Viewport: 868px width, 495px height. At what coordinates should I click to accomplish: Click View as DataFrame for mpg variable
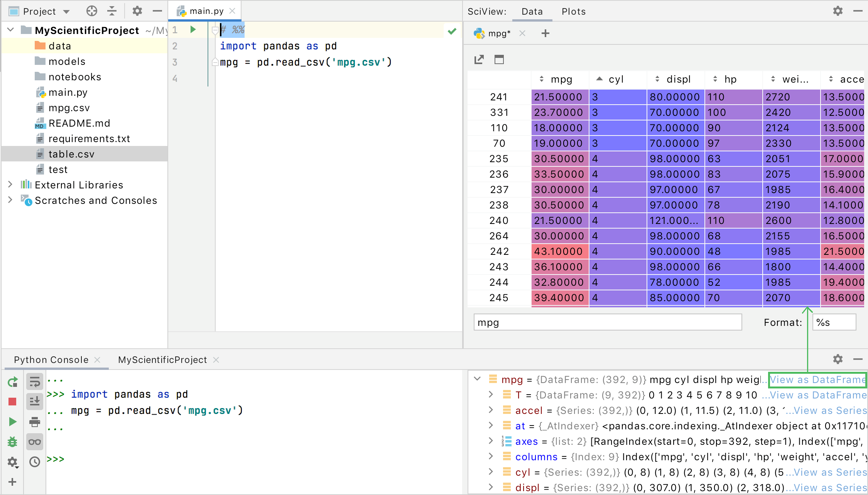tap(817, 380)
